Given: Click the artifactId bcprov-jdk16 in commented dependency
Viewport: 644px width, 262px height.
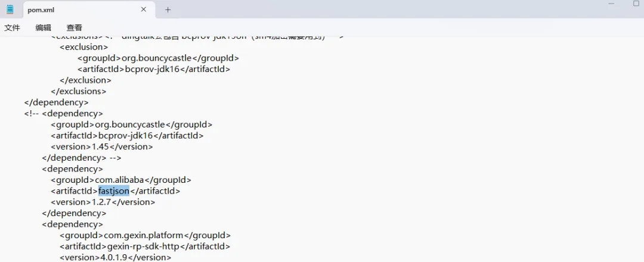Looking at the screenshot, I should (x=128, y=135).
